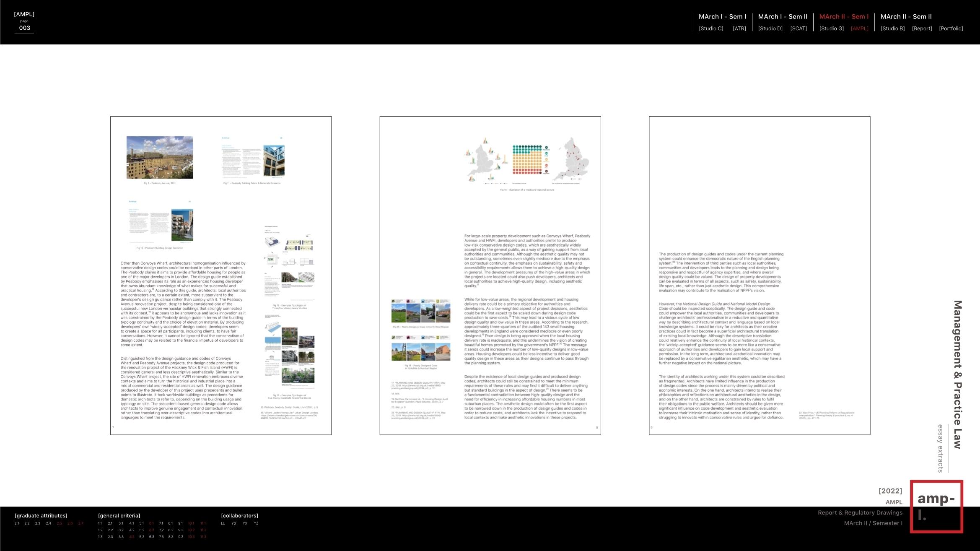Viewport: 980px width, 551px height.
Task: Click the page number 003 indicator
Action: click(x=24, y=28)
